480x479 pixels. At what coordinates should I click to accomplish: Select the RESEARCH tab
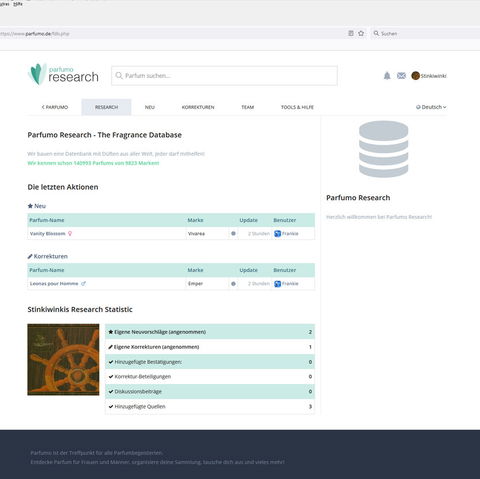pyautogui.click(x=106, y=107)
